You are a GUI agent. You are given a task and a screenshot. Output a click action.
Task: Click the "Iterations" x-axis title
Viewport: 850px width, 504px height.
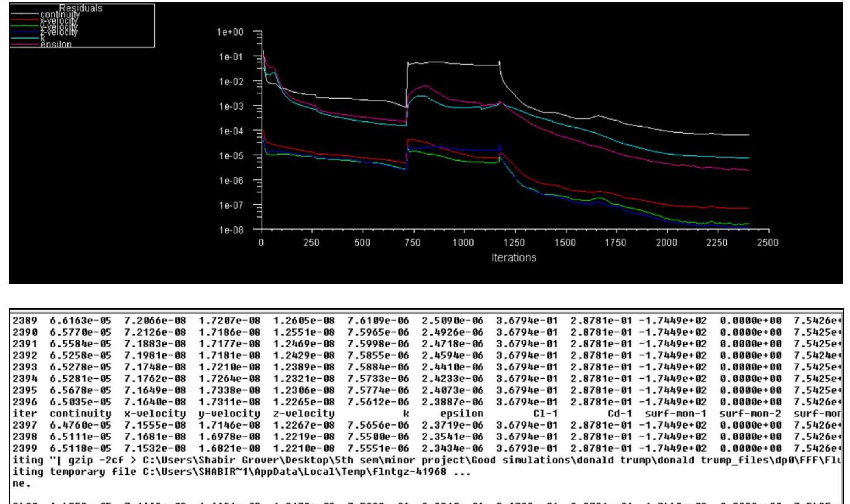[514, 258]
